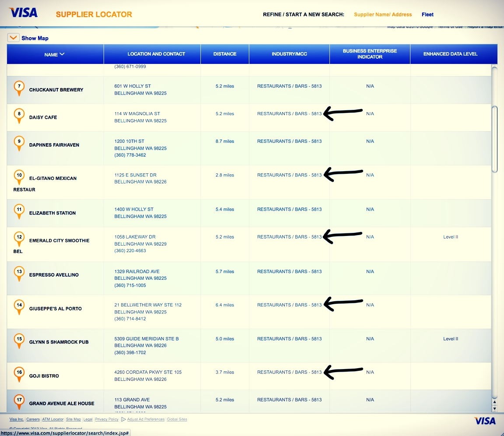Click the BUSINESS ENTERPRISE INDICATOR header
This screenshot has height=436, width=504.
pyautogui.click(x=370, y=54)
